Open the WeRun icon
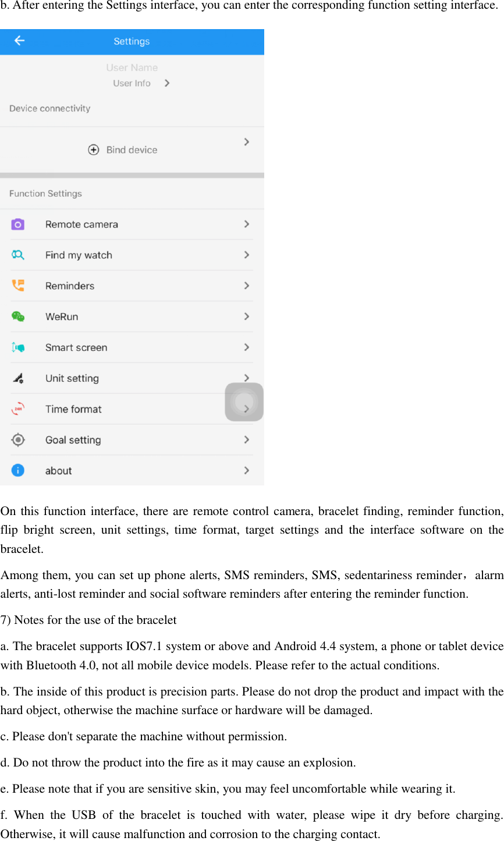The height and width of the screenshot is (841, 504). [x=19, y=317]
